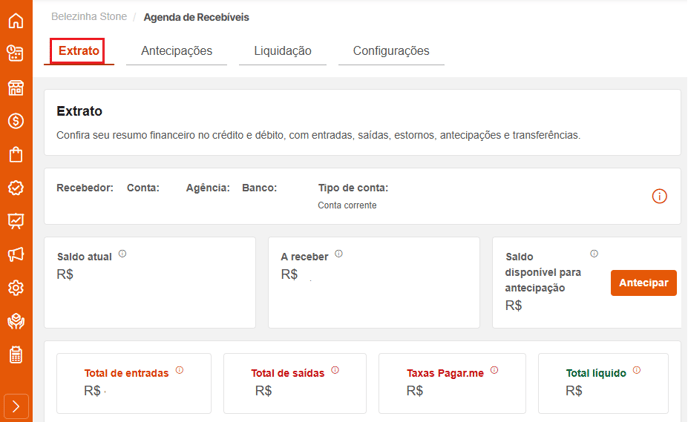688x422 pixels.
Task: Click the Tipo de conta: label
Action: 353,188
